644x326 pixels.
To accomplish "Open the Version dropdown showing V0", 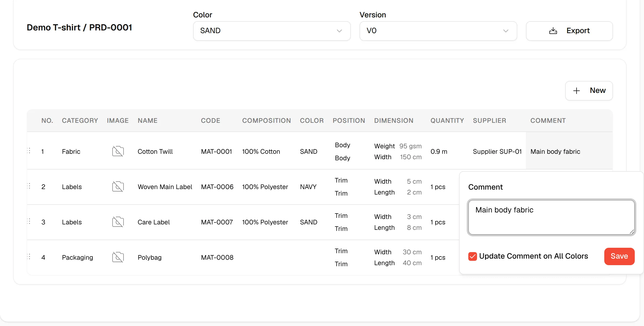I will tap(438, 31).
